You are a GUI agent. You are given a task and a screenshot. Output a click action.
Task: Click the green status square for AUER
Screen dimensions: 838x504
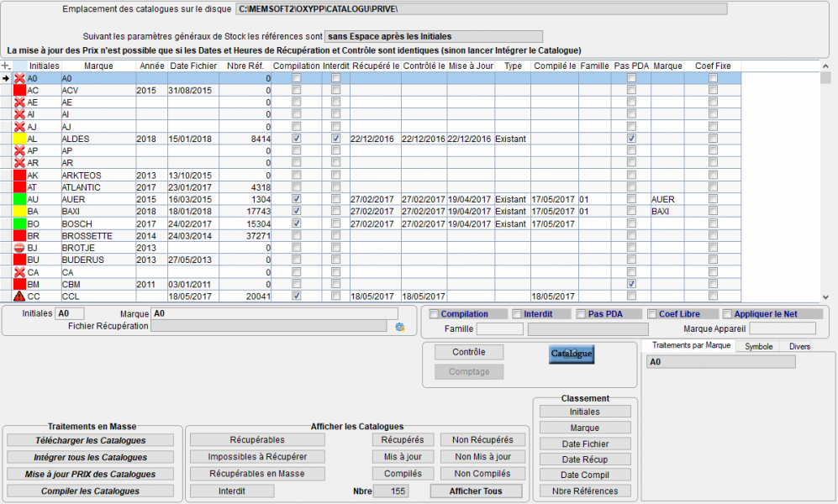[x=20, y=199]
